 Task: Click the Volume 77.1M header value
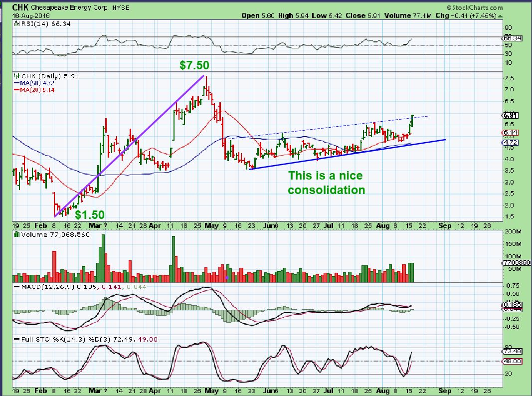tap(408, 15)
